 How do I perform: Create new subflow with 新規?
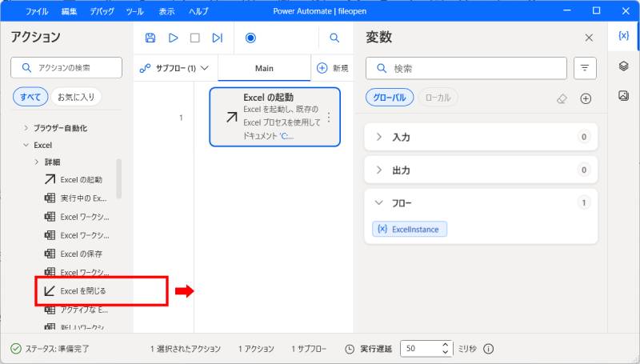click(333, 68)
